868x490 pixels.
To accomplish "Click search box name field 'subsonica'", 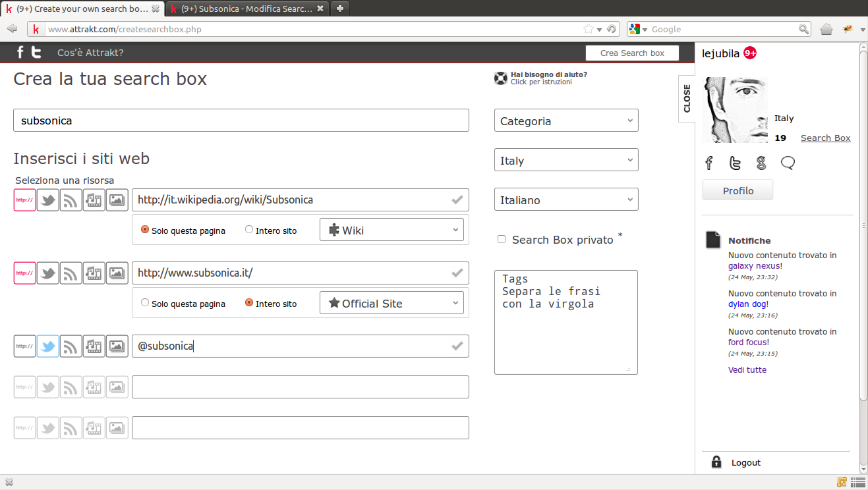I will [241, 121].
